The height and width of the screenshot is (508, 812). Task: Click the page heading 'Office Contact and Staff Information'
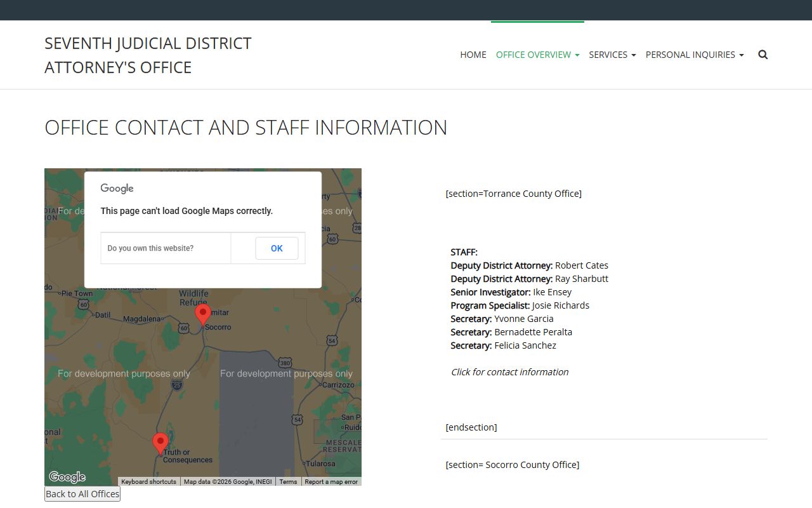[246, 127]
